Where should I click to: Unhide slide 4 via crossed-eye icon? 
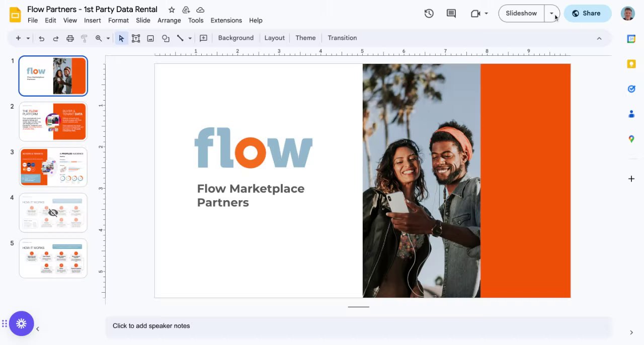(x=53, y=213)
